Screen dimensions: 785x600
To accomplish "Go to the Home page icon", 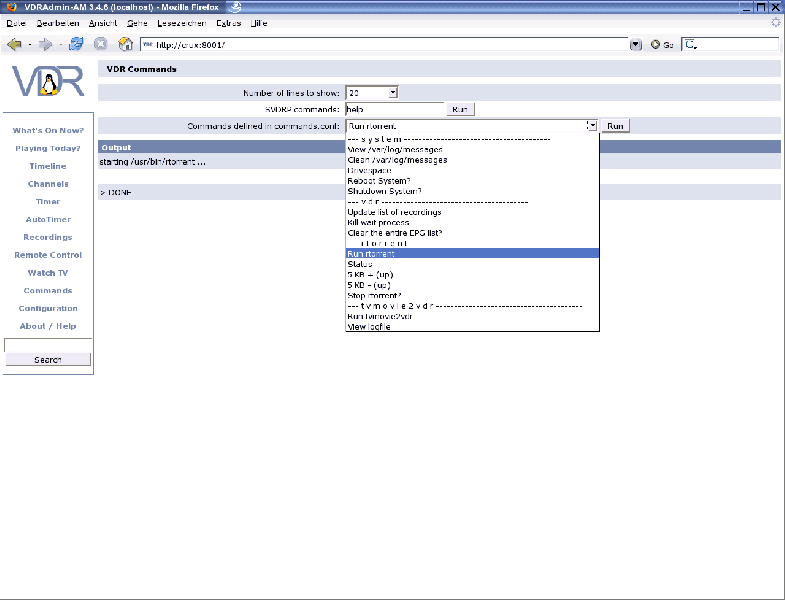I will coord(126,44).
